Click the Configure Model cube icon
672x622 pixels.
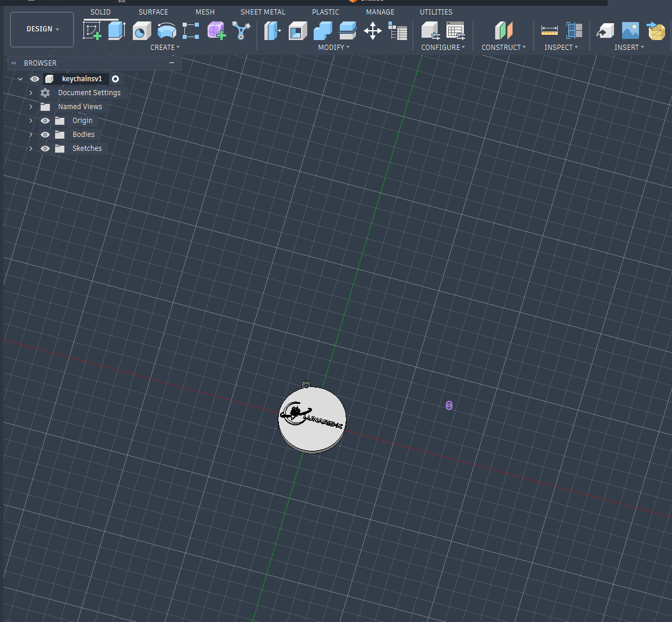(x=430, y=31)
